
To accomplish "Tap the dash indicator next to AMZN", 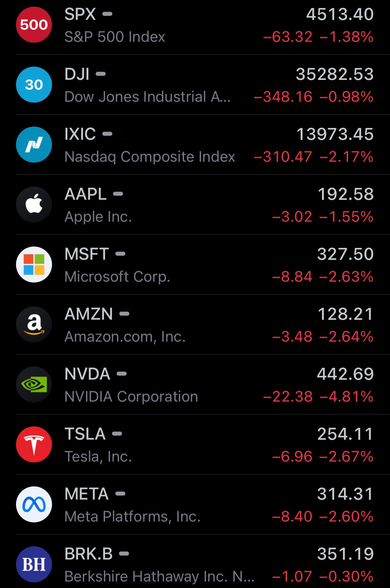I will 124,314.
